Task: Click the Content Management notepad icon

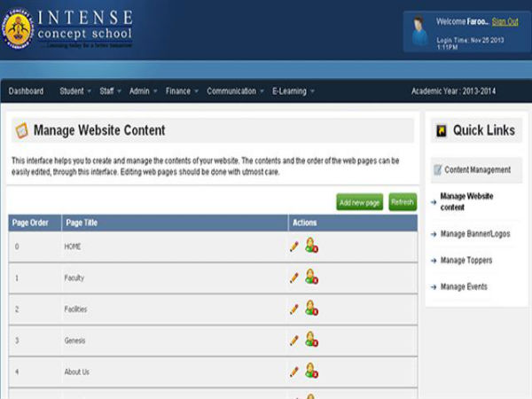Action: [438, 169]
